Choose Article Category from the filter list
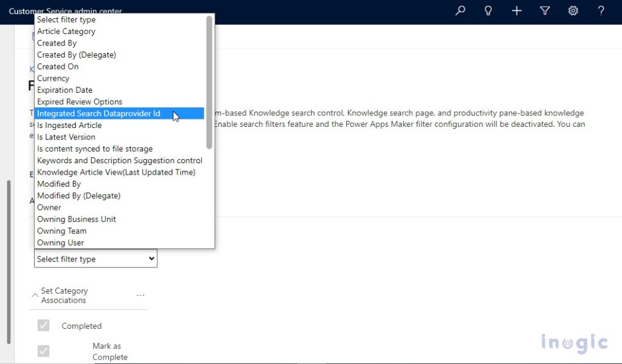Image resolution: width=622 pixels, height=364 pixels. pyautogui.click(x=66, y=31)
